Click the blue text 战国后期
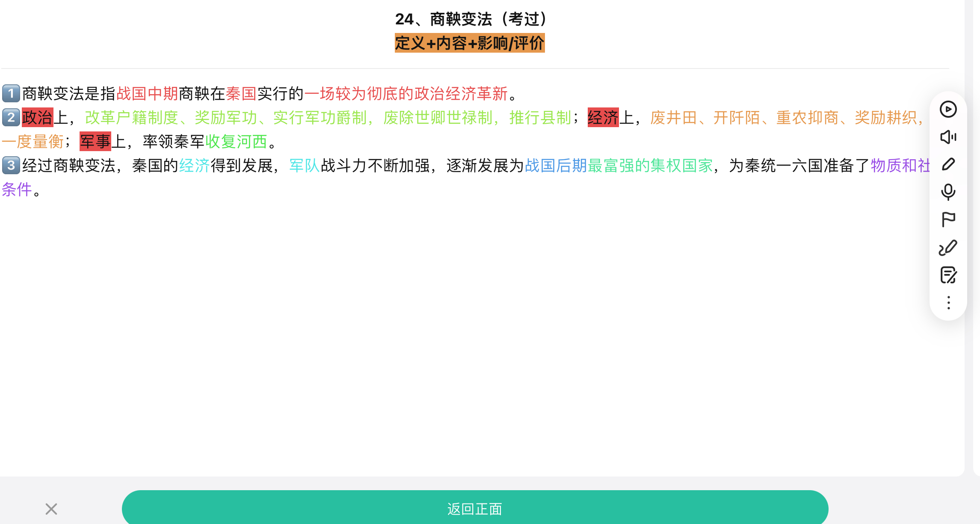Viewport: 980px width, 524px height. 556,165
